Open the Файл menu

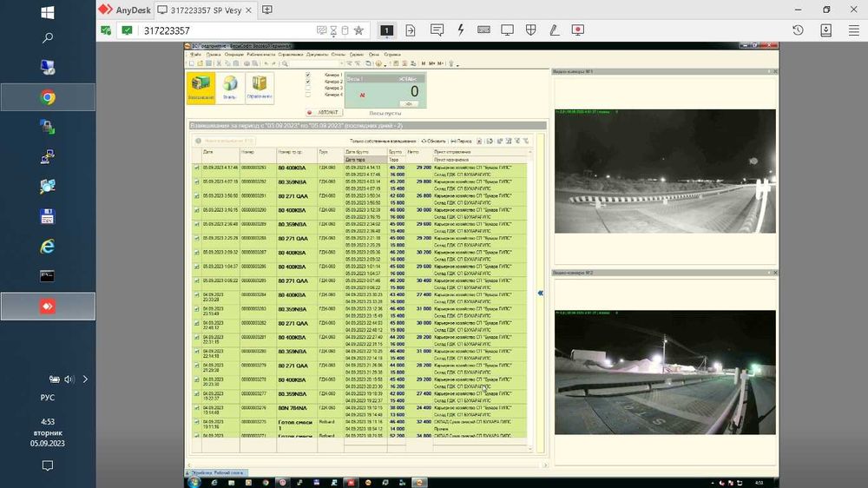click(x=195, y=54)
